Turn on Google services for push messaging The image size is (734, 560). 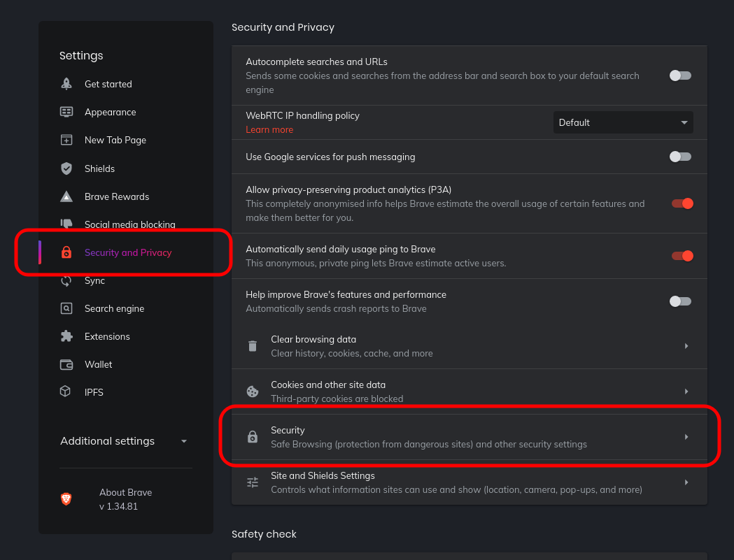pos(680,157)
